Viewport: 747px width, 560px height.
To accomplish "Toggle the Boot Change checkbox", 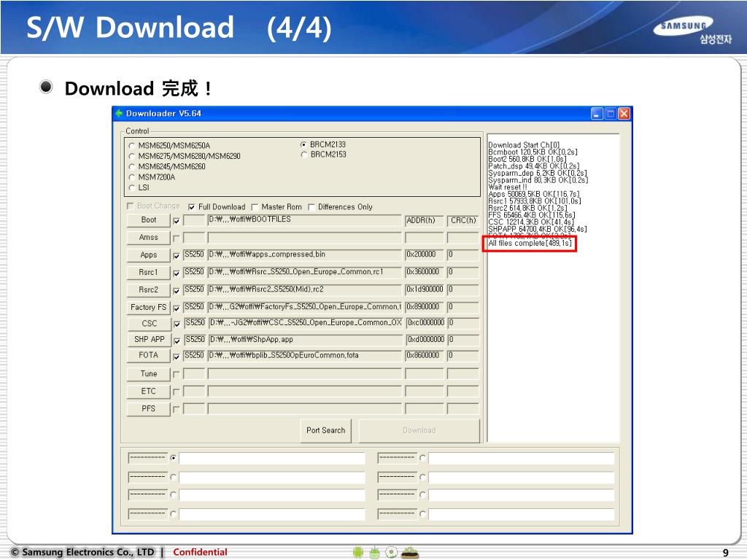I will [130, 206].
